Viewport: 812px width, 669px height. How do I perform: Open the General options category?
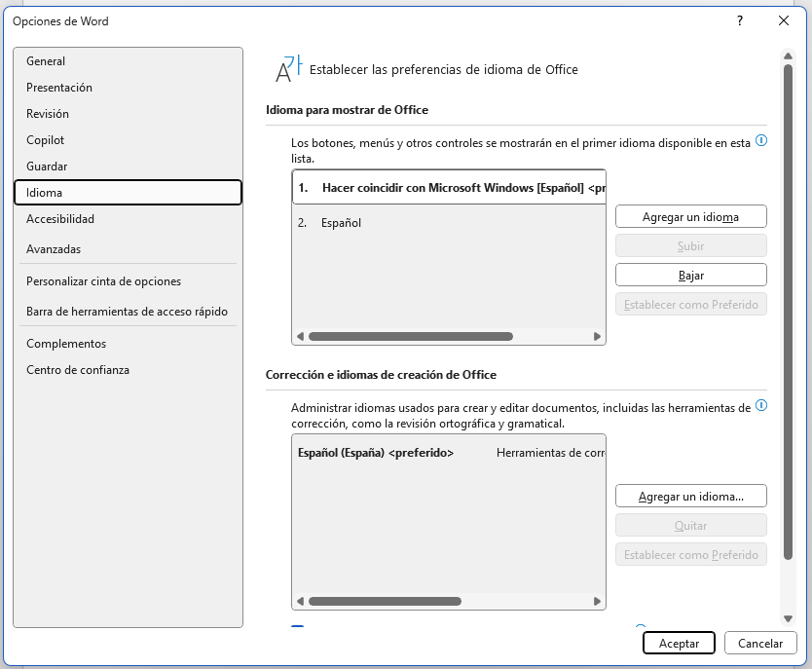tap(128, 61)
